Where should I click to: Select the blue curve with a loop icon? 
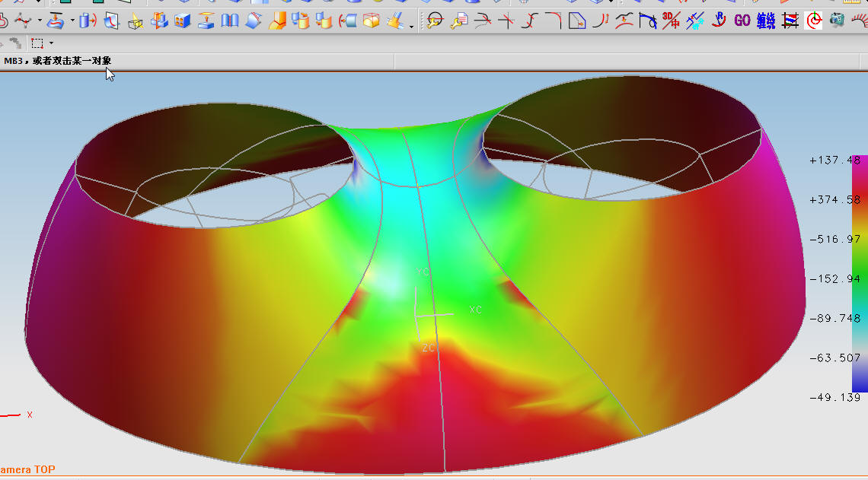tap(648, 21)
